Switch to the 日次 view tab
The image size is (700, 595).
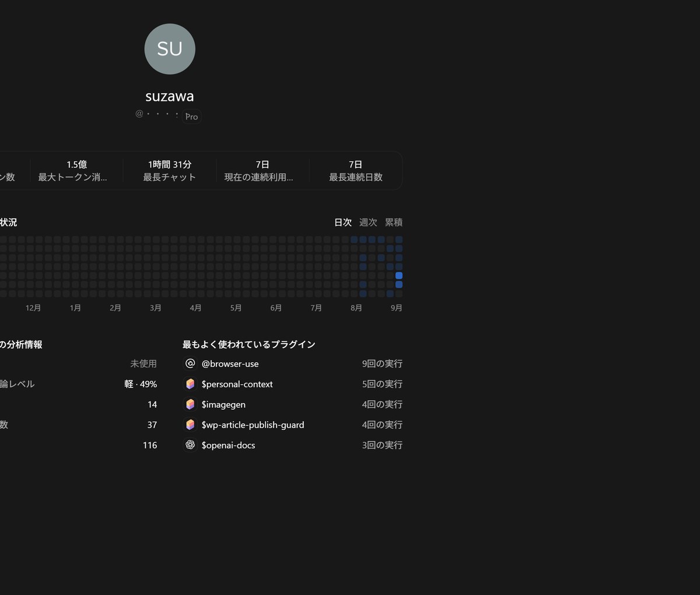pos(343,222)
